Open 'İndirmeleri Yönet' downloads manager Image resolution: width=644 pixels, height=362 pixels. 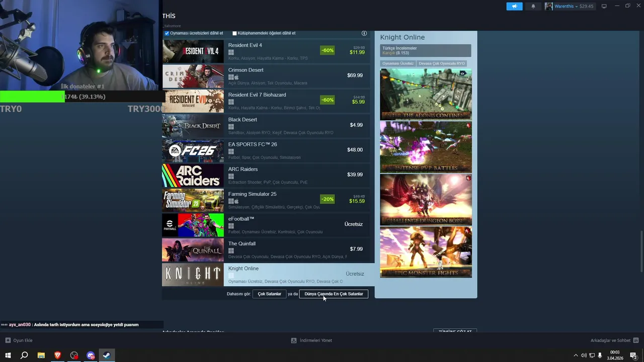[311, 340]
